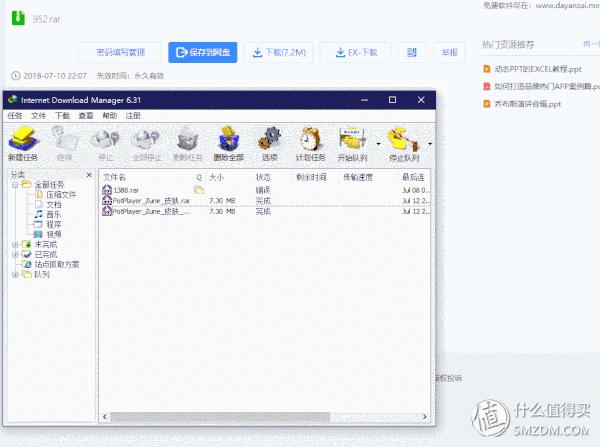Open the 查看 menu in IDM
This screenshot has height=447, width=600.
(x=86, y=116)
